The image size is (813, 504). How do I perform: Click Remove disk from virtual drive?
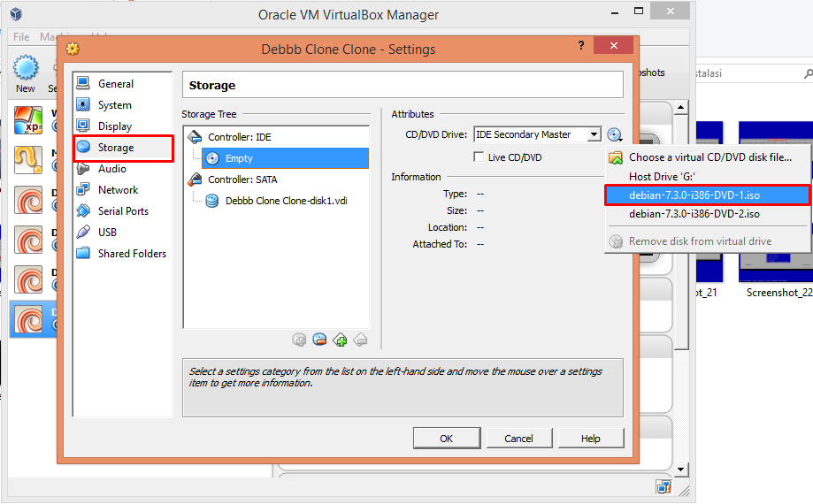point(707,241)
